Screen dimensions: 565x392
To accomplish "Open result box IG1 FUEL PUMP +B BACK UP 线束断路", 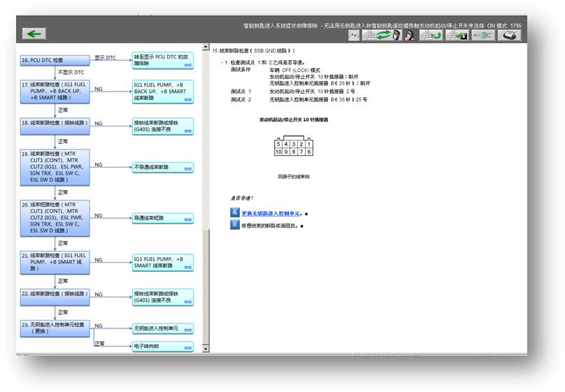I will 162,92.
